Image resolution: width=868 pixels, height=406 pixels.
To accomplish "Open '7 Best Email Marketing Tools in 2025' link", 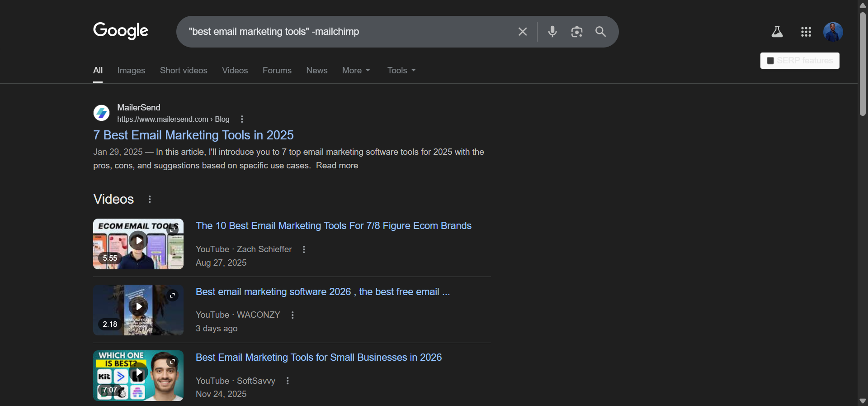I will [x=193, y=135].
